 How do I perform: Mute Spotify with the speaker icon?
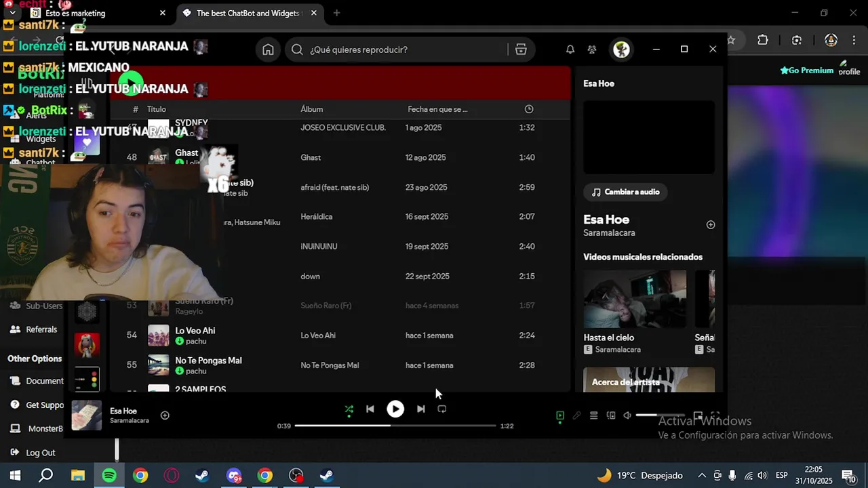point(627,415)
